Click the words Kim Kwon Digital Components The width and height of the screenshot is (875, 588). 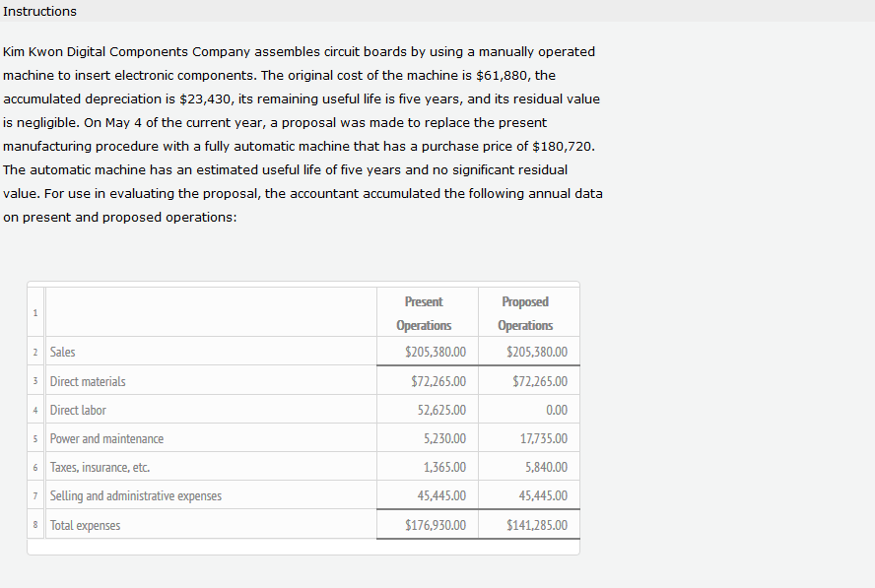pyautogui.click(x=96, y=52)
